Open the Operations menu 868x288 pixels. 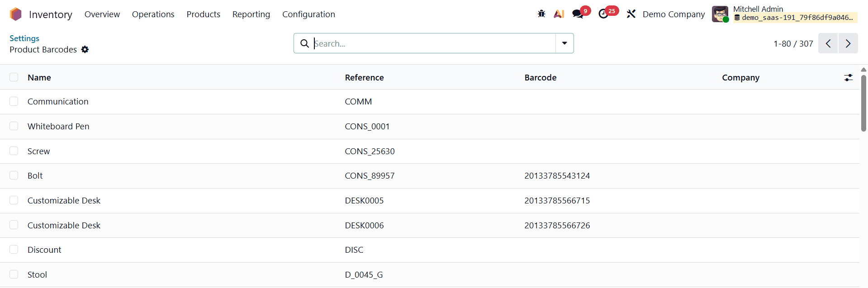click(153, 14)
